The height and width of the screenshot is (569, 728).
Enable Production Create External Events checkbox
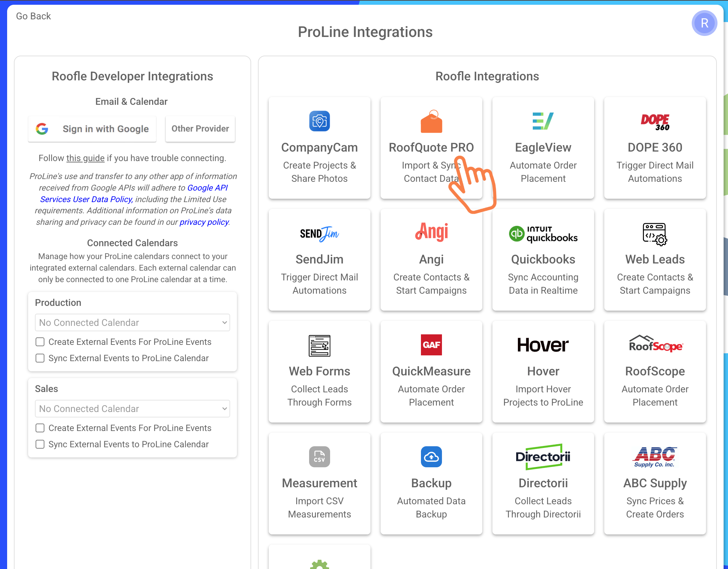pyautogui.click(x=40, y=342)
